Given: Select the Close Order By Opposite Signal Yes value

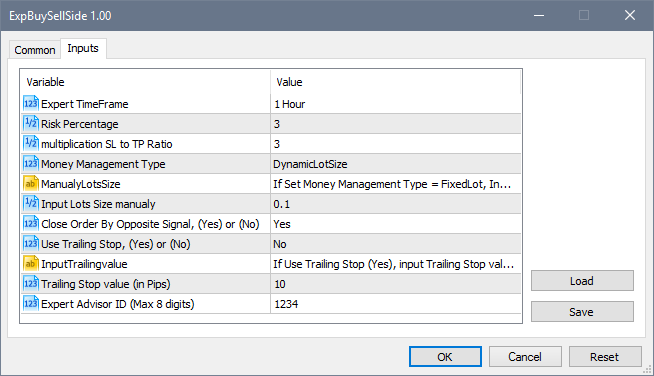Looking at the screenshot, I should point(396,224).
